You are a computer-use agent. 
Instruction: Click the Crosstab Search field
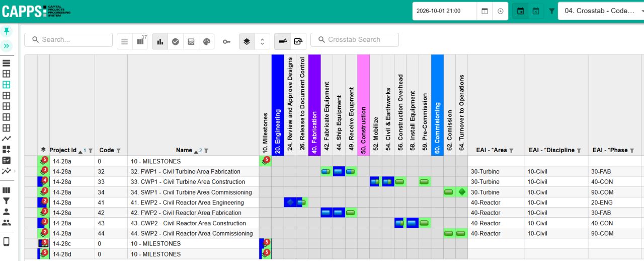coord(355,40)
